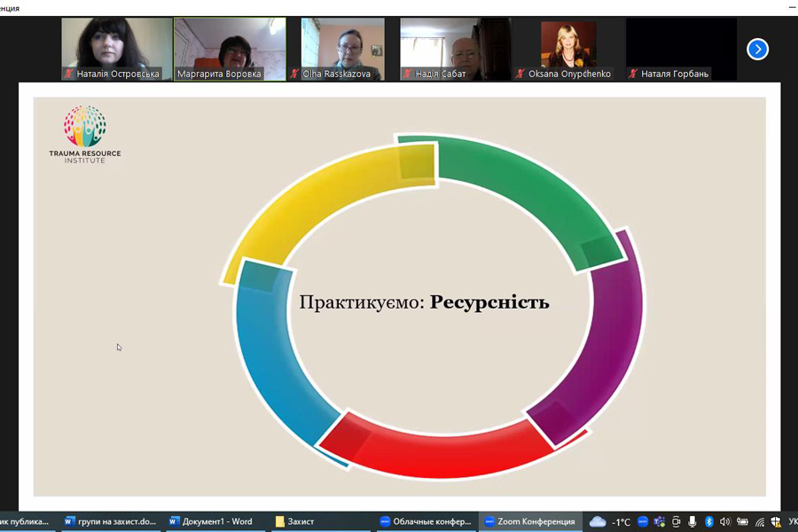Open the volume speaker tray icon

pyautogui.click(x=724, y=521)
